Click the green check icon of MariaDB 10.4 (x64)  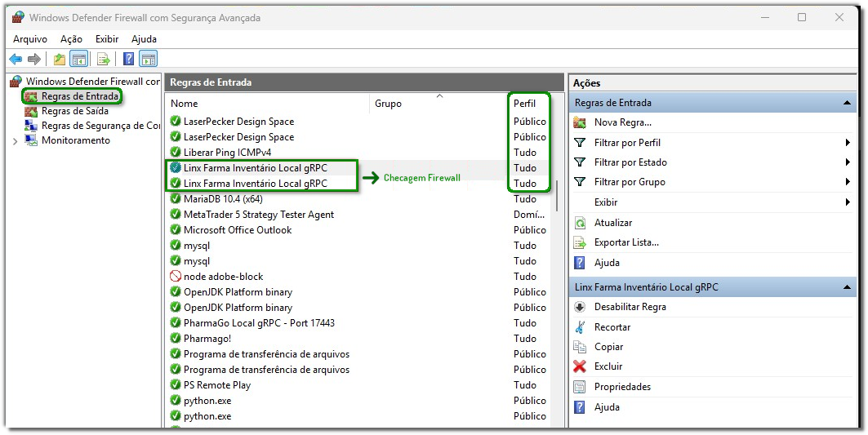pyautogui.click(x=176, y=198)
